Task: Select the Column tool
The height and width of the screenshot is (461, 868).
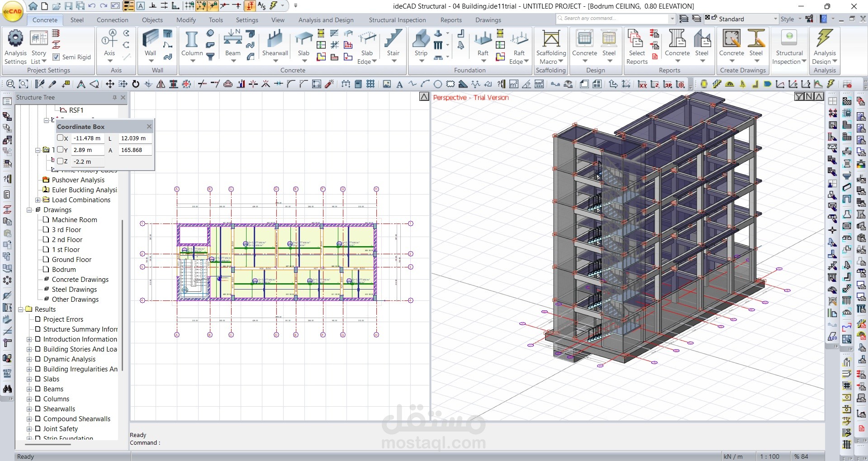Action: (x=191, y=43)
